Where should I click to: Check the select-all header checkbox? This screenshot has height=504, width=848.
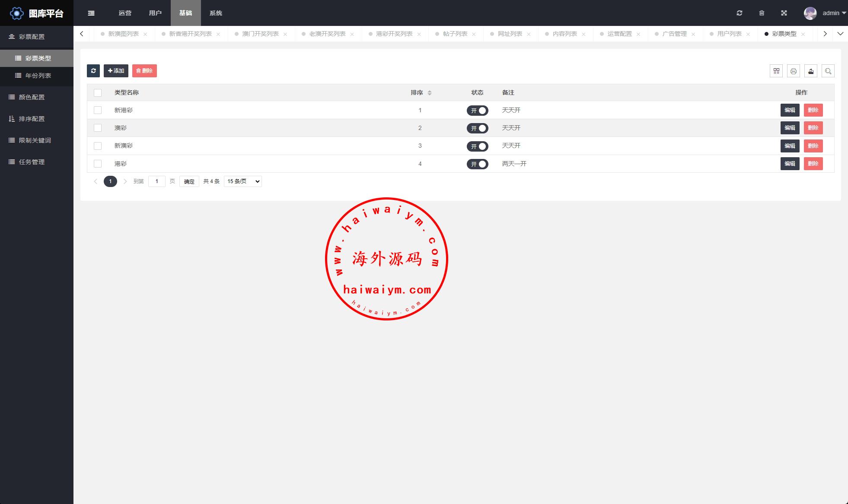click(98, 93)
